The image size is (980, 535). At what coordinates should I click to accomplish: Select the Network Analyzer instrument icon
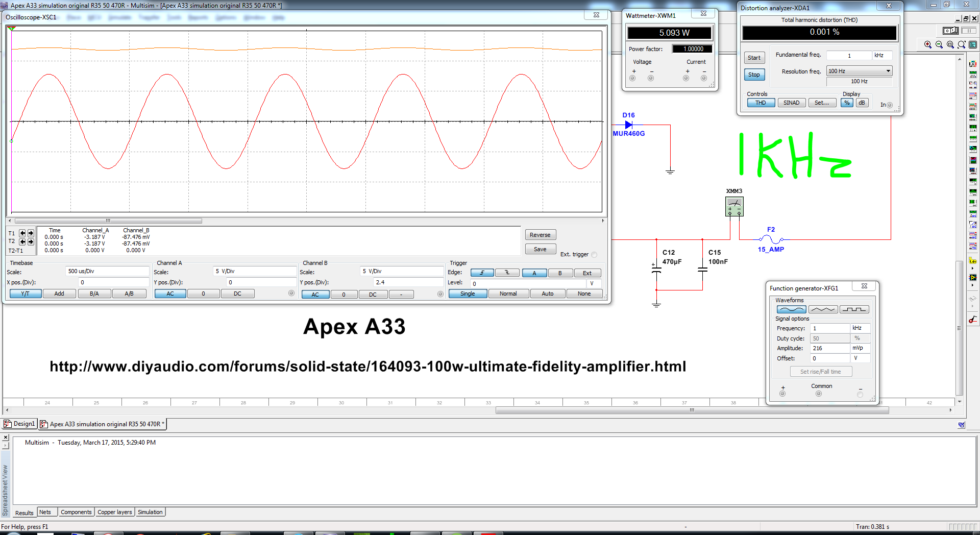(973, 203)
